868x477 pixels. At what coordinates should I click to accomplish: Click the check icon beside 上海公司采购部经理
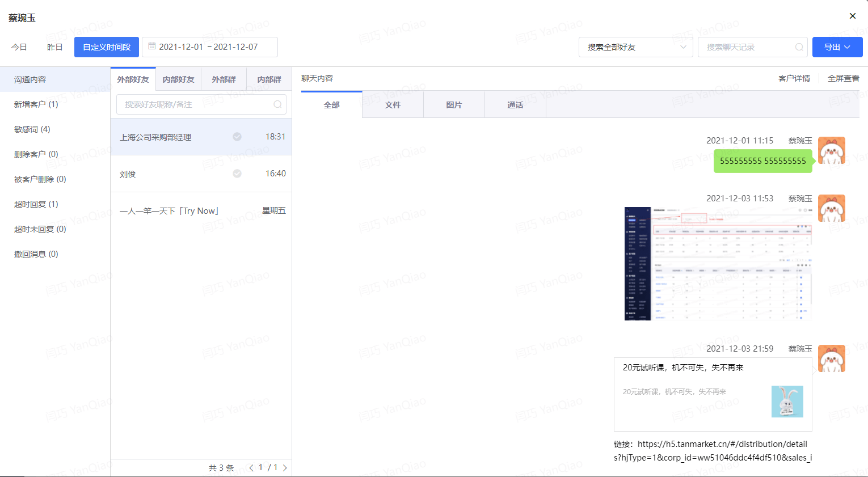(x=237, y=137)
